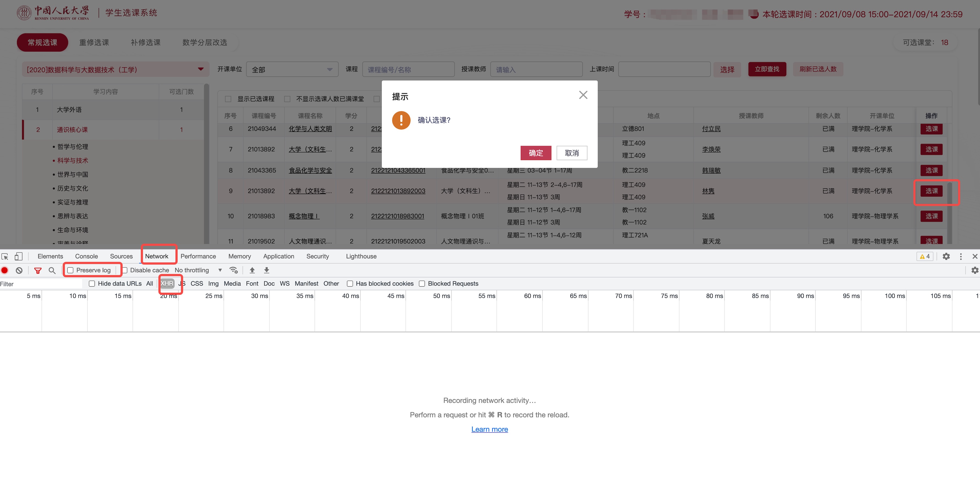Viewport: 980px width, 494px height.
Task: Clear the network log icon
Action: tap(19, 270)
